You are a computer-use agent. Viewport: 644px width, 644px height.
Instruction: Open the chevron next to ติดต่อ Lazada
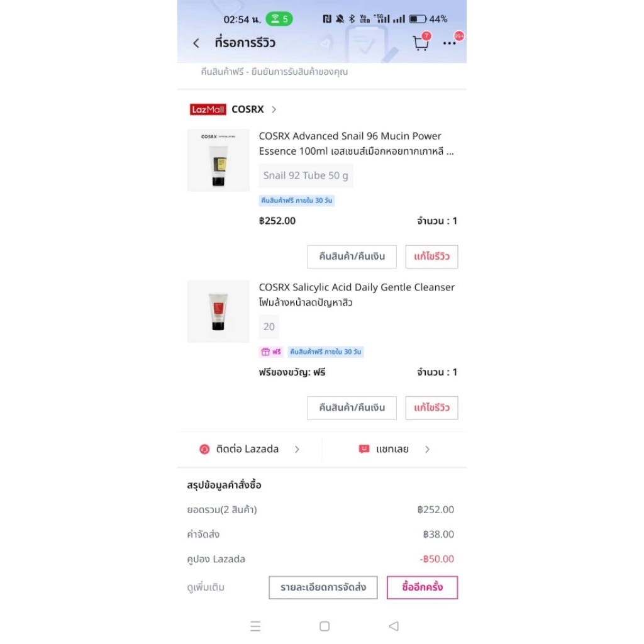pos(297,449)
